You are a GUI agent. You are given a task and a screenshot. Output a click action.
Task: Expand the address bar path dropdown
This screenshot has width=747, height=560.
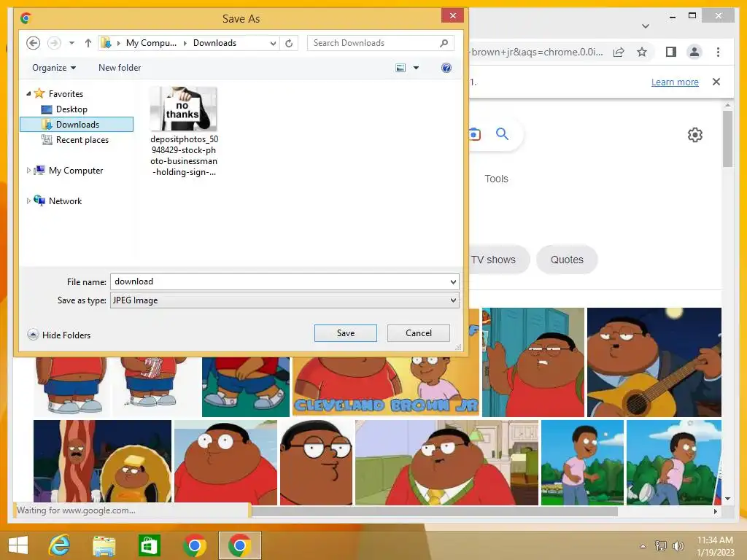coord(273,43)
